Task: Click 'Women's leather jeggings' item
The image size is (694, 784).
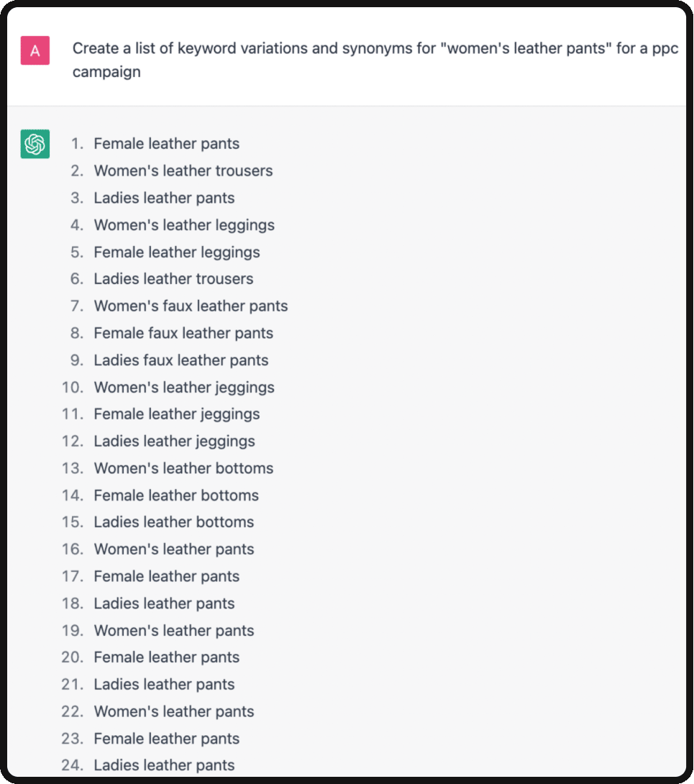Action: pyautogui.click(x=184, y=388)
